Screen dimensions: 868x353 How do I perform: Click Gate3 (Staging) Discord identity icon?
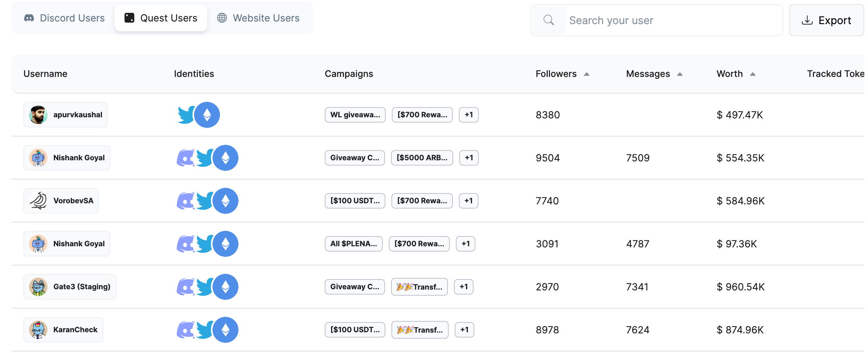pos(186,287)
